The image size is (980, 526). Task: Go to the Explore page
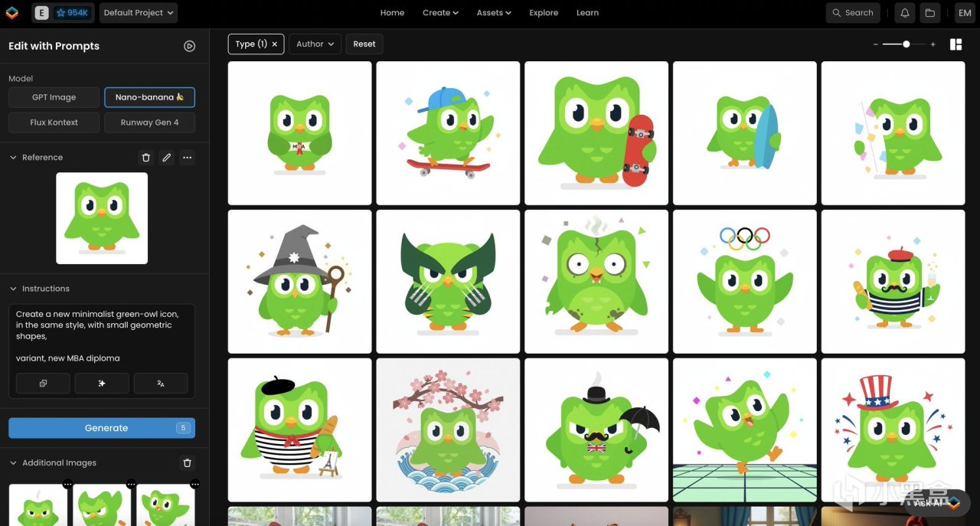544,12
